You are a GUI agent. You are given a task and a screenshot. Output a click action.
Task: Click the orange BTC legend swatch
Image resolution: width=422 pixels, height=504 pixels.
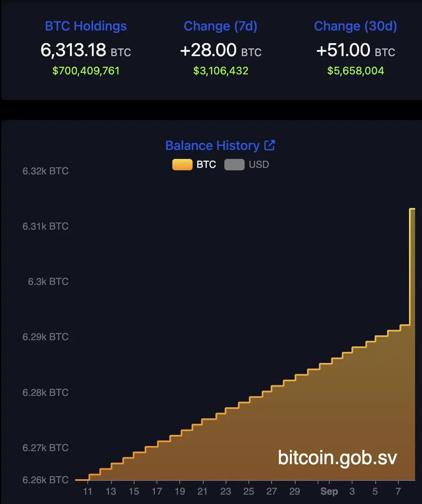coord(182,165)
